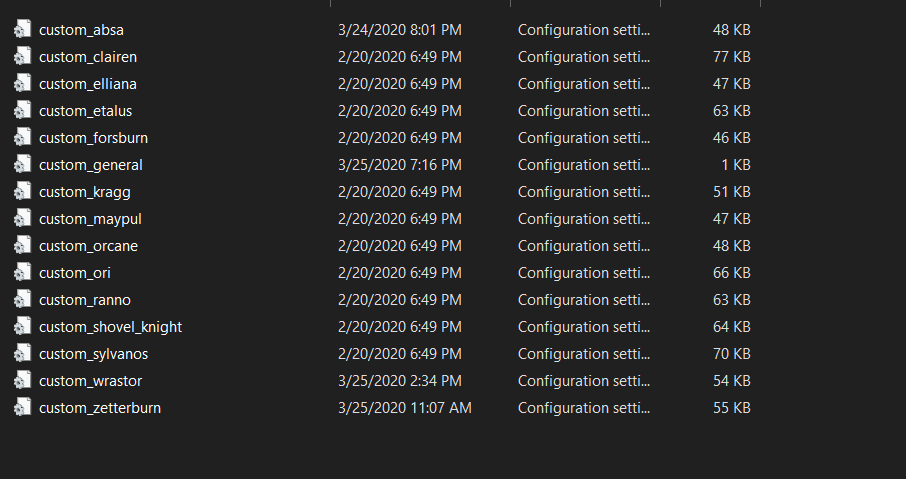Select the custom_orcane file name

[x=88, y=246]
